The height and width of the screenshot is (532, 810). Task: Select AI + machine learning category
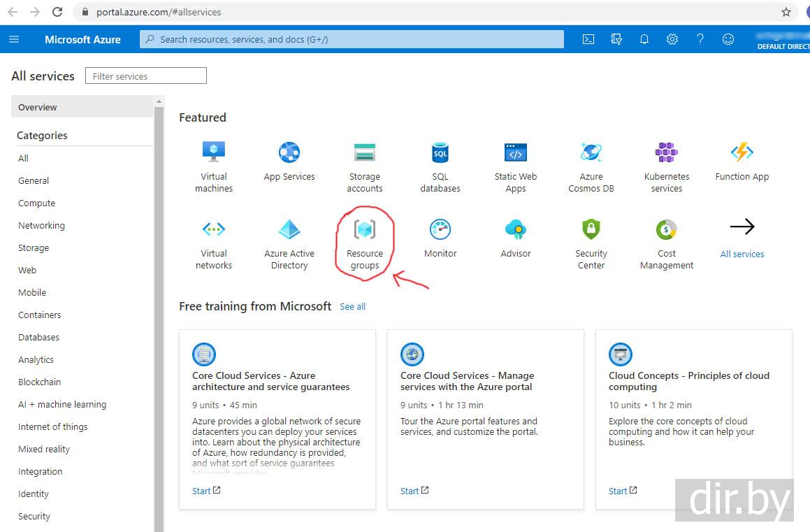coord(62,404)
